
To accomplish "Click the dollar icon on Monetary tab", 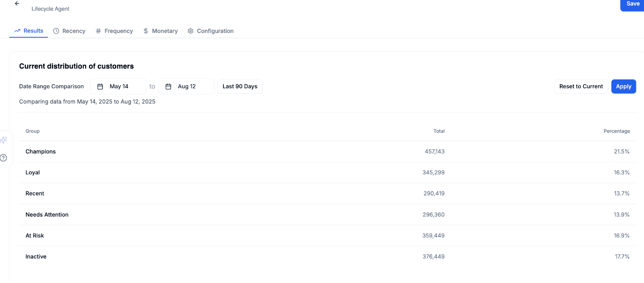I will (x=146, y=31).
